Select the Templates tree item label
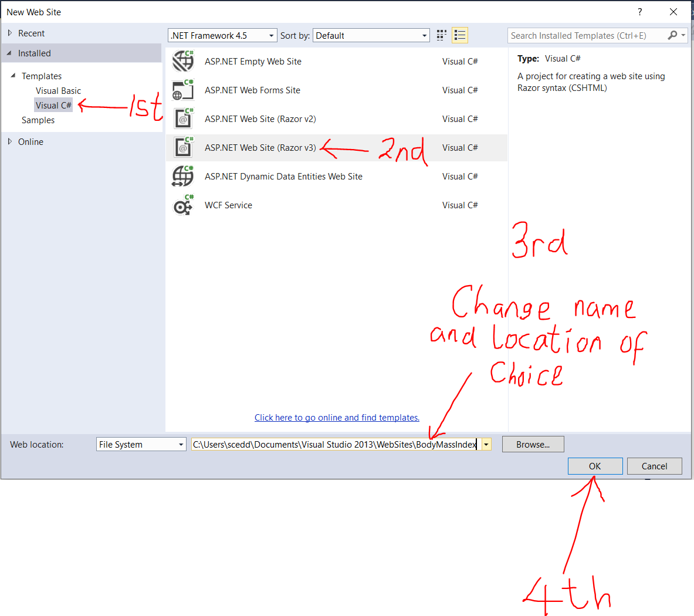 (x=42, y=76)
